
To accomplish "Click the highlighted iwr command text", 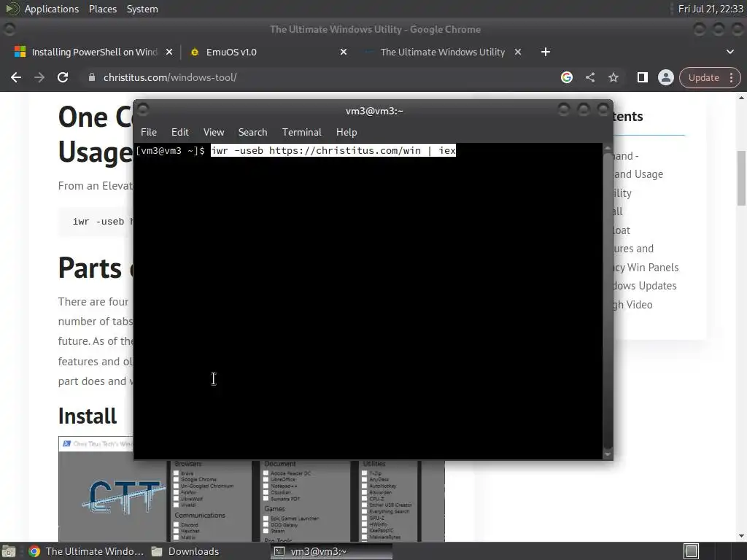I will click(x=333, y=150).
